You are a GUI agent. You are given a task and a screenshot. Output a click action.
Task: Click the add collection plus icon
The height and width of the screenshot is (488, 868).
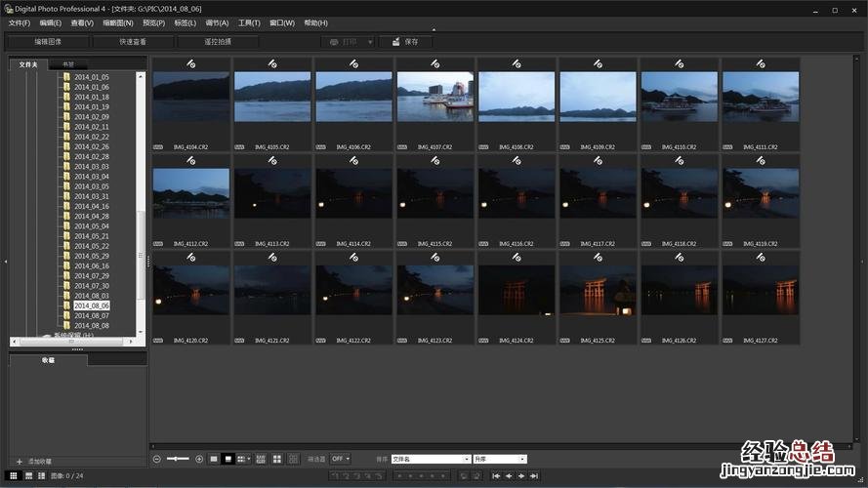[19, 461]
